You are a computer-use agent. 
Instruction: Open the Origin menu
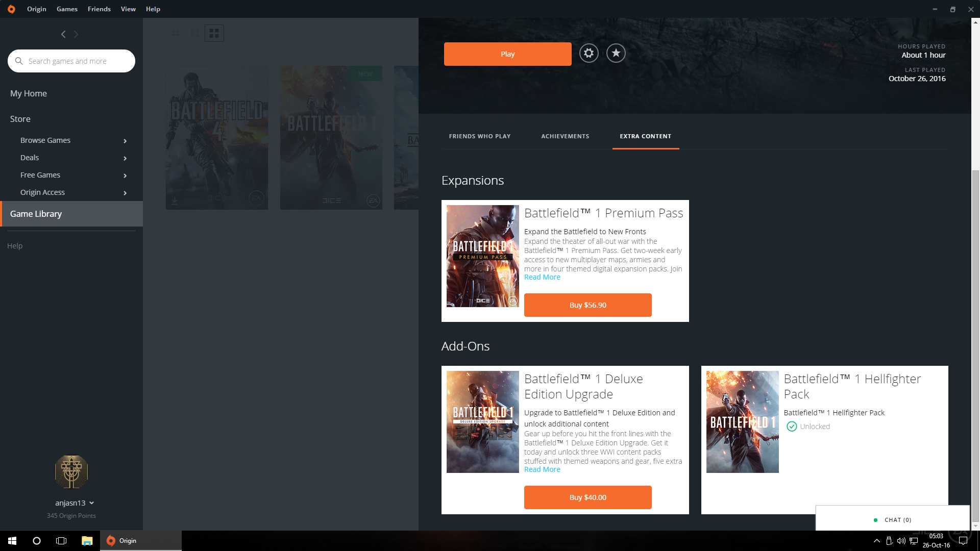point(37,9)
